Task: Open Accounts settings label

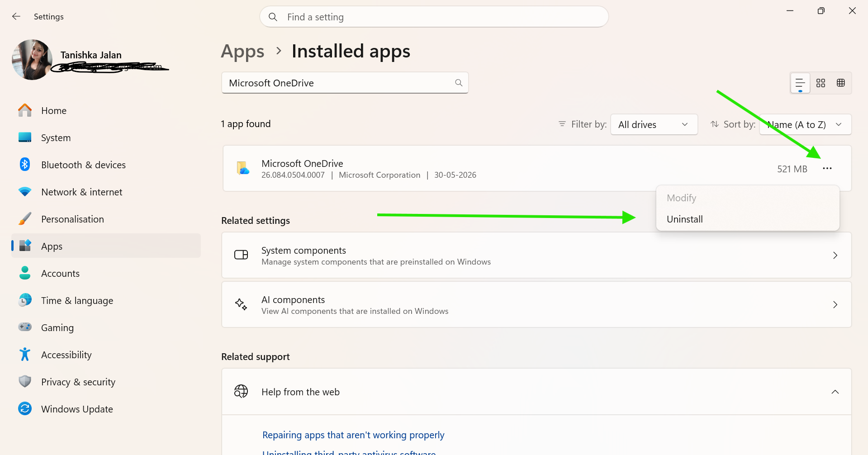Action: click(x=60, y=274)
